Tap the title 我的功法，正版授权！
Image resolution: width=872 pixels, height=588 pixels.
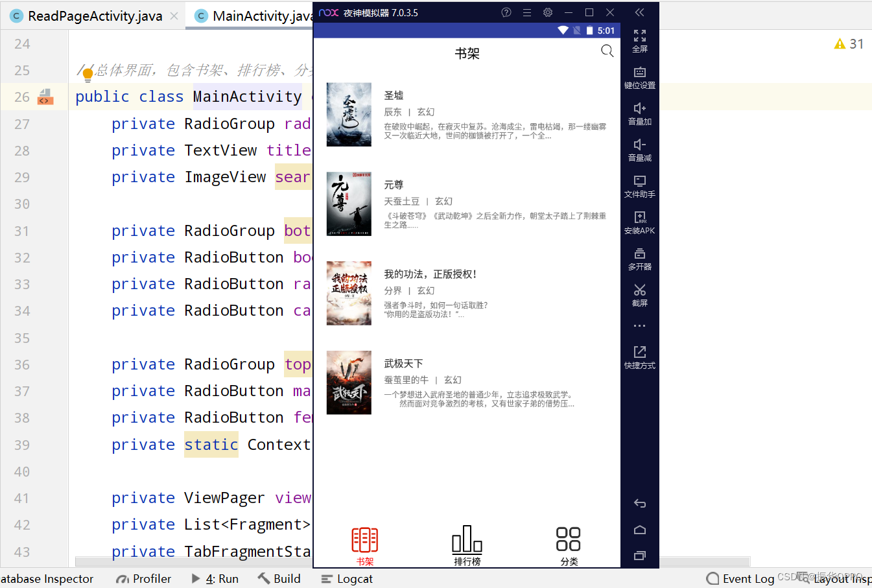click(x=430, y=274)
